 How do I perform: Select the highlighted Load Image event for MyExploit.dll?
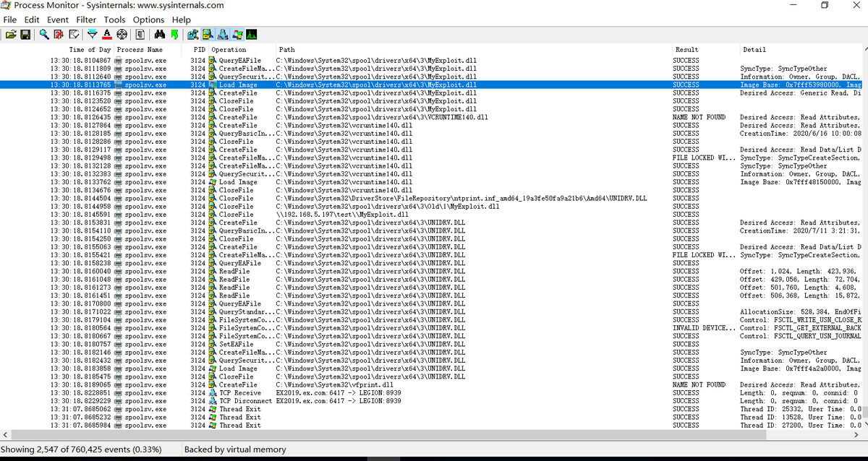point(289,85)
